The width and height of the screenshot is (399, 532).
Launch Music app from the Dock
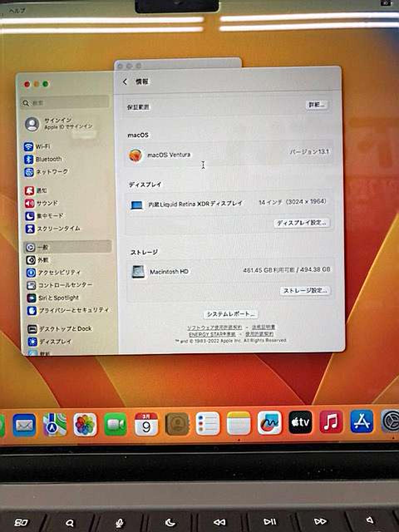(x=331, y=423)
